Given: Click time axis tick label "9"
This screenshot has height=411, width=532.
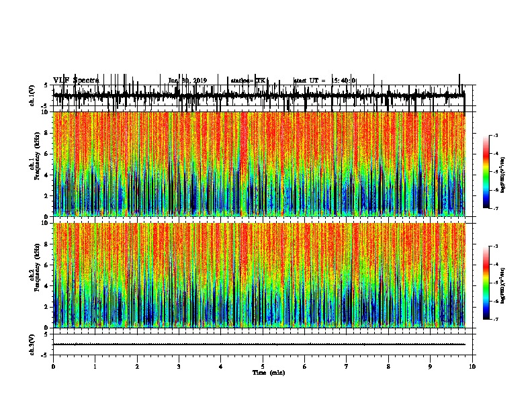Looking at the screenshot, I should pos(430,367).
